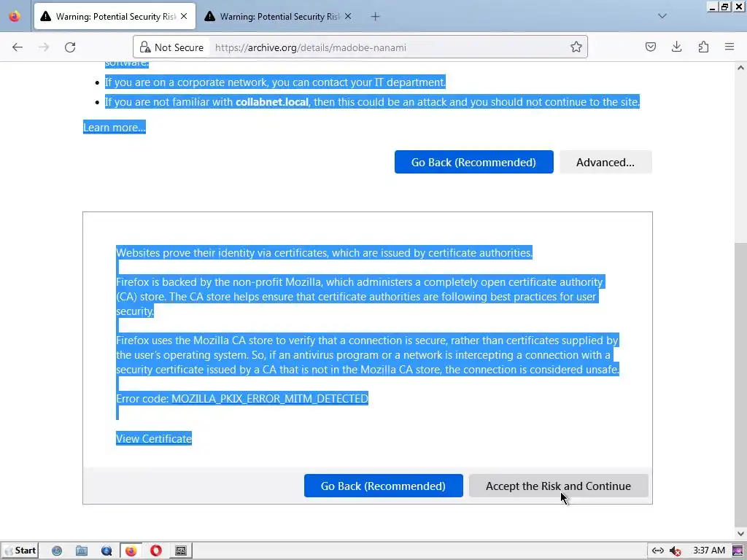
Task: Open the Start menu
Action: click(20, 551)
